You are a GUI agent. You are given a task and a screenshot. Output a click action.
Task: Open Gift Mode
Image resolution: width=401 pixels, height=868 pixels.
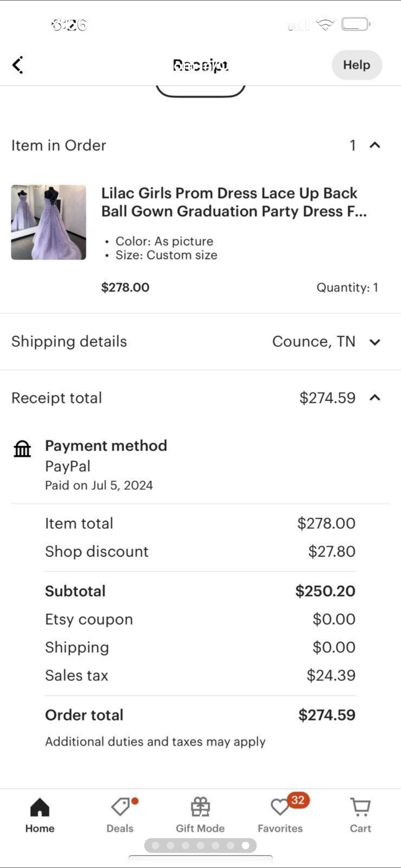[200, 807]
